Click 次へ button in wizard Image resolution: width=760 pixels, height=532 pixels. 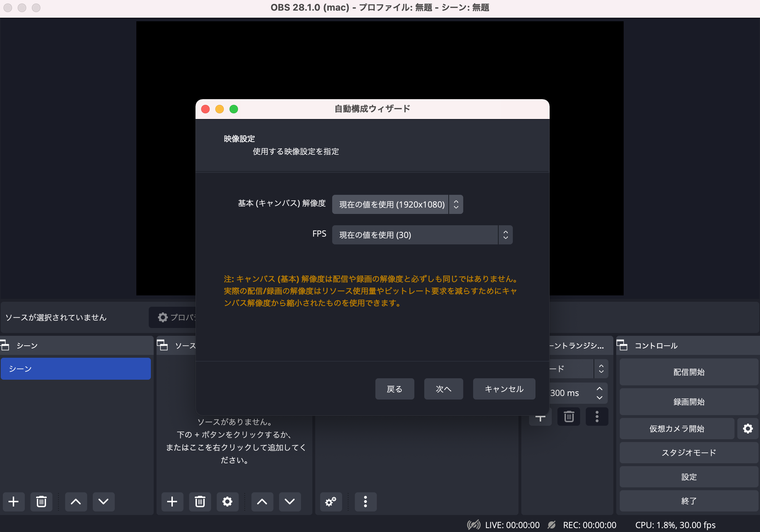[443, 389]
